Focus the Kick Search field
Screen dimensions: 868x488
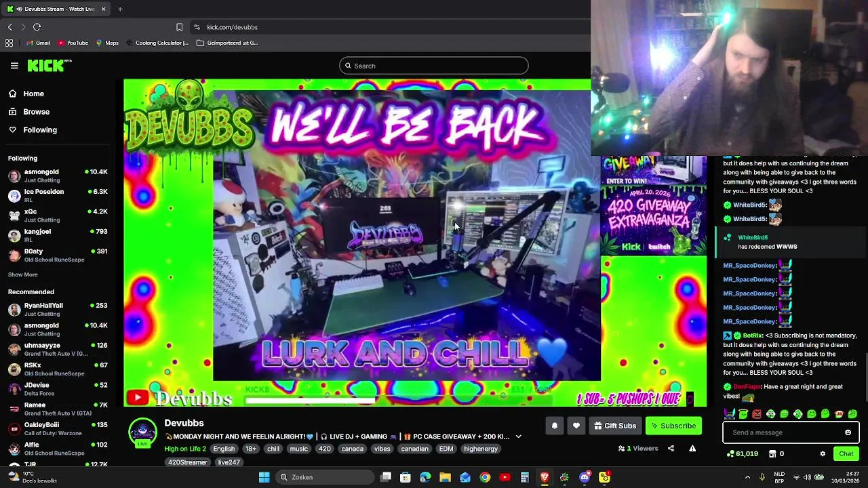[x=434, y=66]
